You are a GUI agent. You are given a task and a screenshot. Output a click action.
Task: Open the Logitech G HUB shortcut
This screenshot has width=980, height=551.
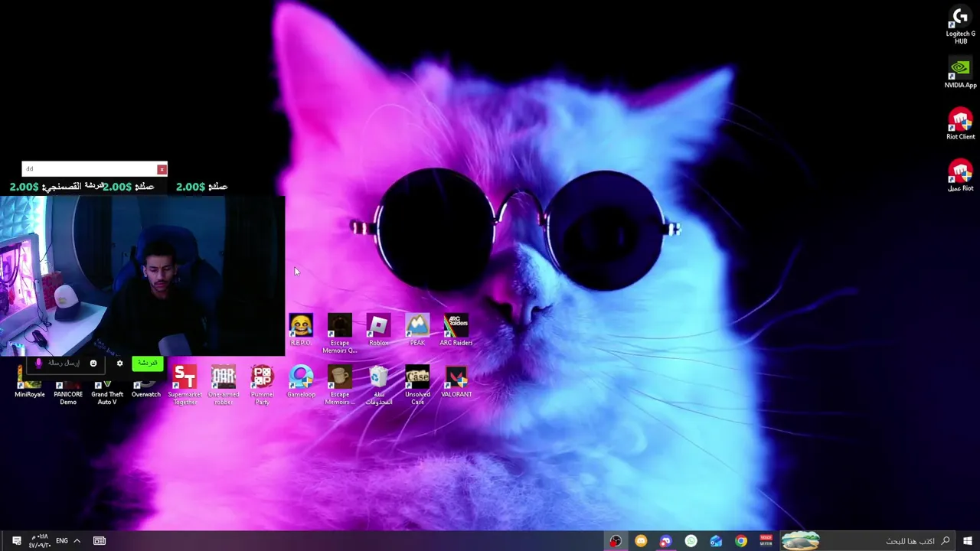point(960,25)
